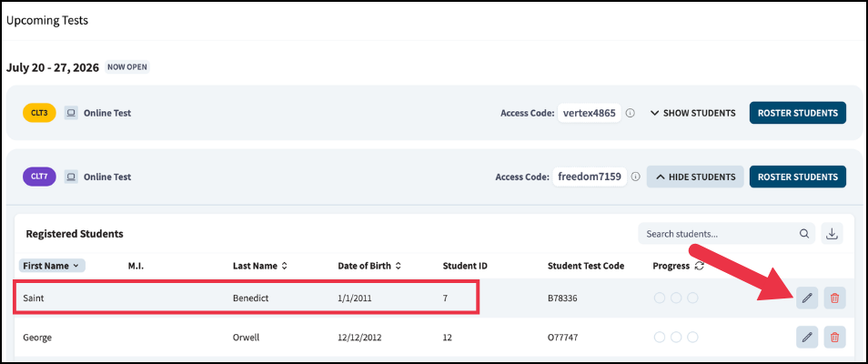The image size is (868, 364).
Task: Select the first progress circle for George
Action: [660, 337]
